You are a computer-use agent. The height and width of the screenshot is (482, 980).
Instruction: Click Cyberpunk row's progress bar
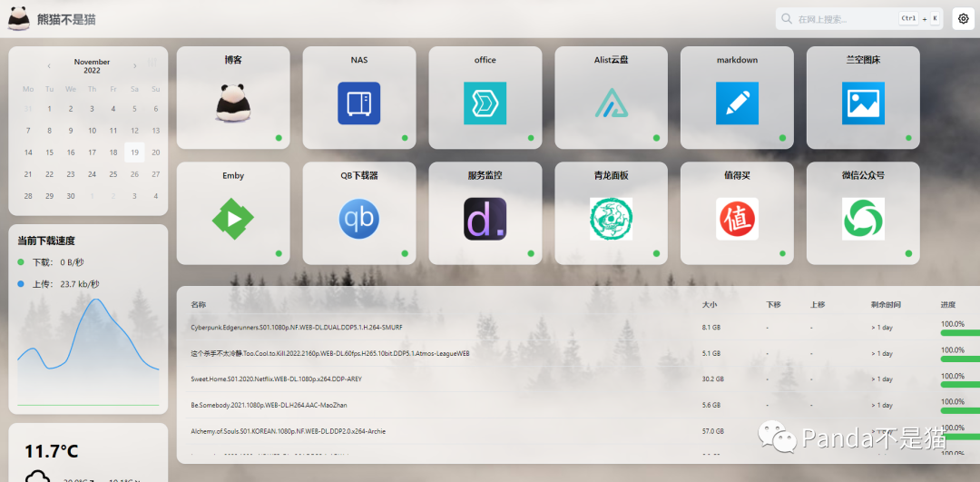[960, 333]
